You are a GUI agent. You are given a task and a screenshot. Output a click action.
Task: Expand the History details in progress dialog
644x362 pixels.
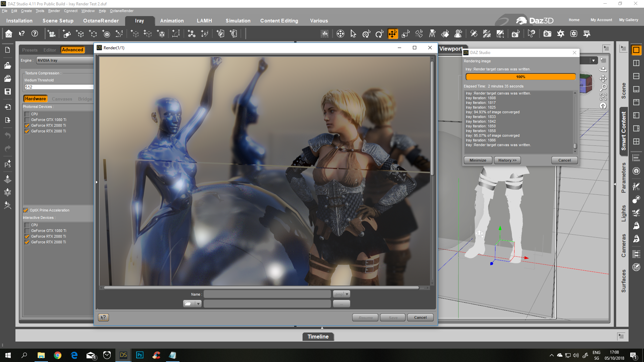507,160
